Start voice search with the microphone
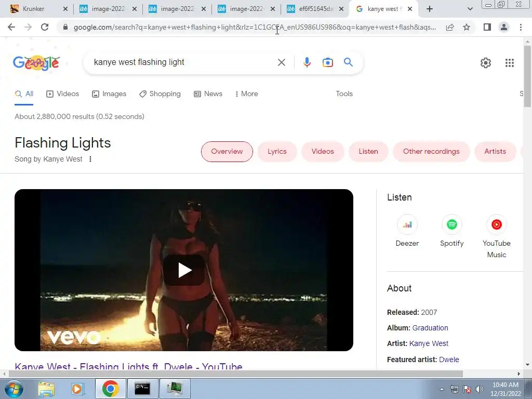 (307, 62)
